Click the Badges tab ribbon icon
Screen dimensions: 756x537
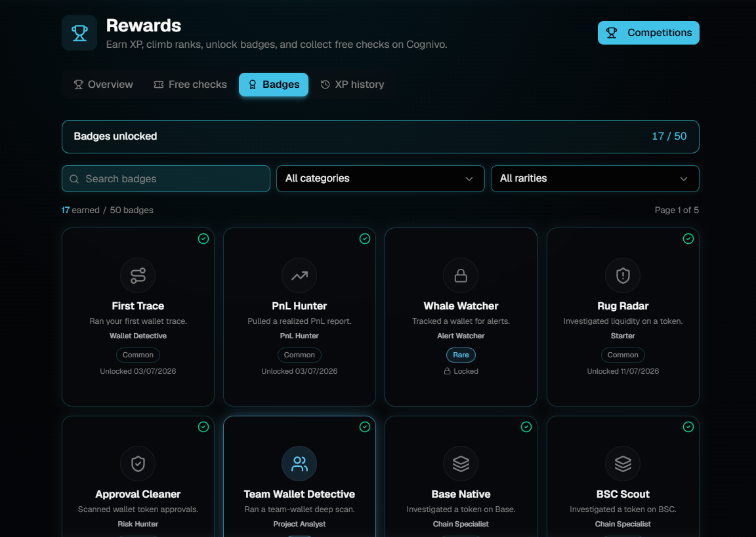pos(253,85)
